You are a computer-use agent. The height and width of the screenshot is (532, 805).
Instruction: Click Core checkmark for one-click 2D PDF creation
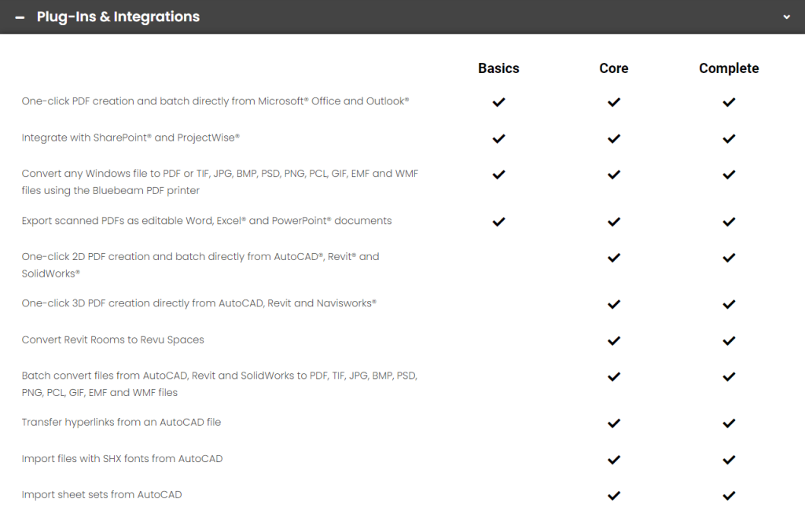click(613, 258)
